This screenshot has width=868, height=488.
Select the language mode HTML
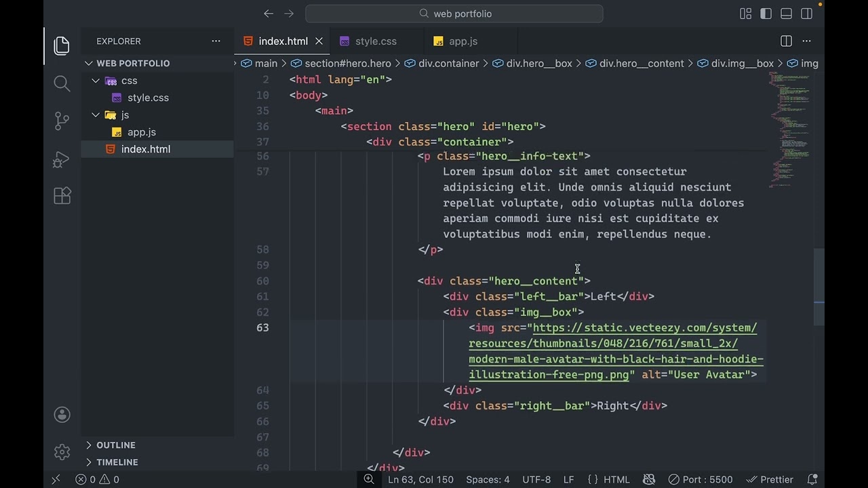pyautogui.click(x=616, y=479)
